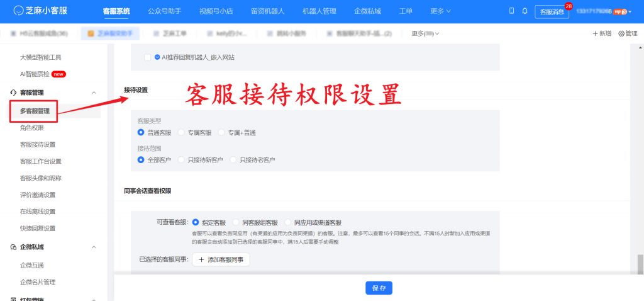
Task: Open 企微名片管理 sidebar item
Action: click(x=38, y=282)
